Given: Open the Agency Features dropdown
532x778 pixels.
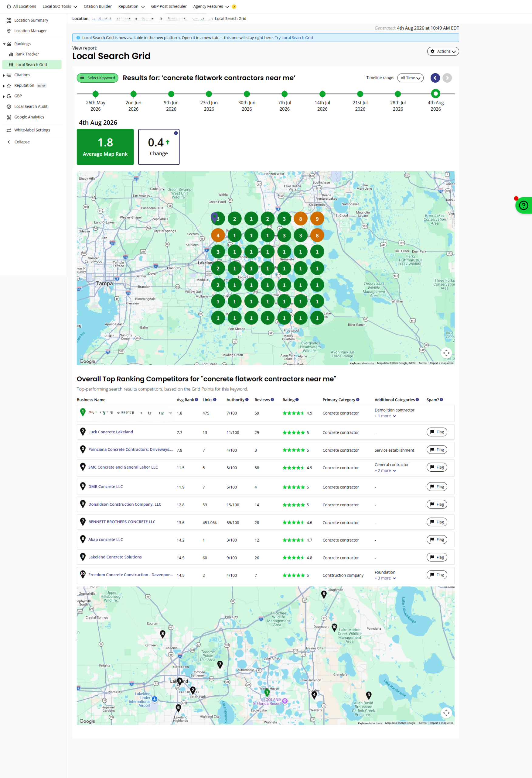Looking at the screenshot, I should click(211, 6).
